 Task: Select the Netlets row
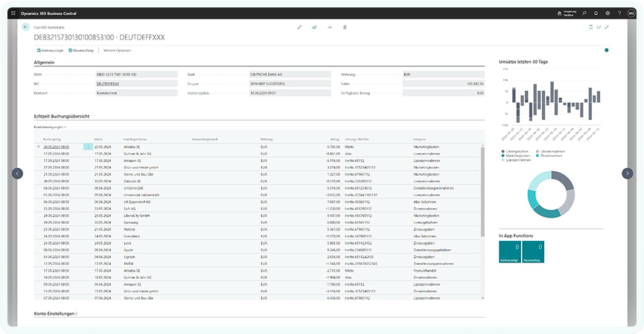click(257, 229)
